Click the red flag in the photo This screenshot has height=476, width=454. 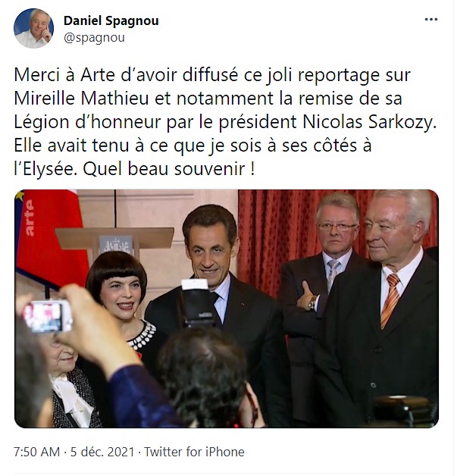click(x=52, y=237)
